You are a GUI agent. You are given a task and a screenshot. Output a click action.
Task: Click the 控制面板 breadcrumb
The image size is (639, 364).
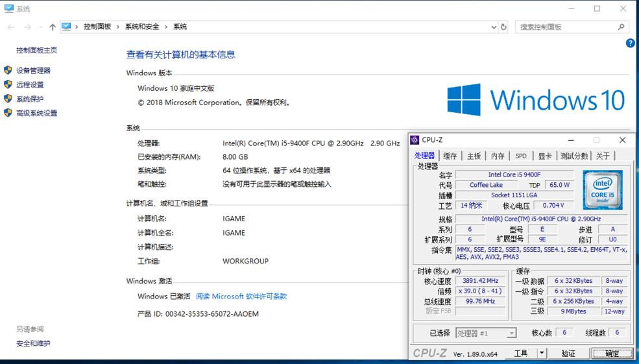click(97, 27)
